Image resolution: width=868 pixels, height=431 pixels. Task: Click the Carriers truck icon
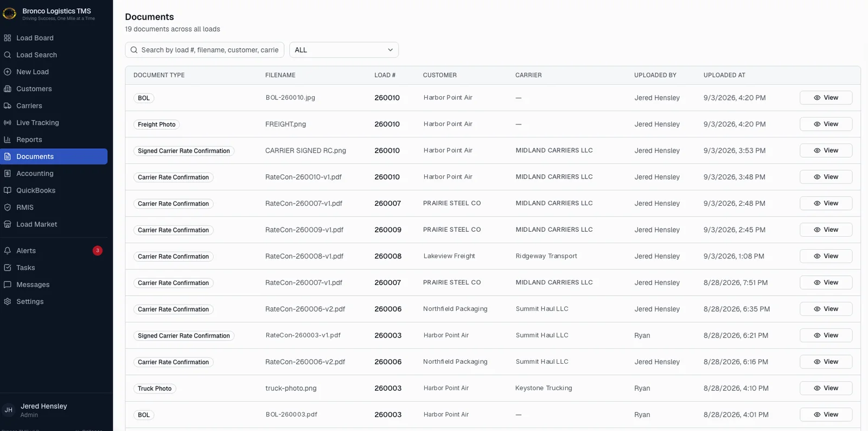coord(8,106)
